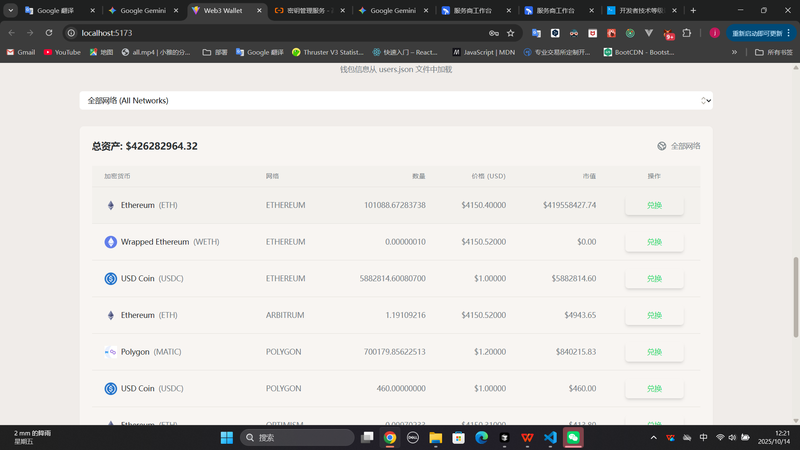Reload the page with the refresh icon
800x450 pixels.
48,33
